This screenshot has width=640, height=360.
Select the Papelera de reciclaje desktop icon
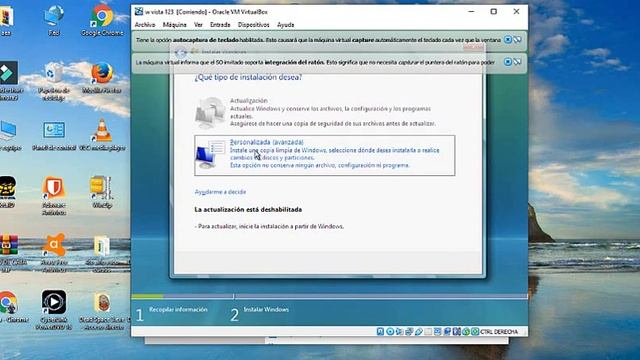tap(54, 82)
